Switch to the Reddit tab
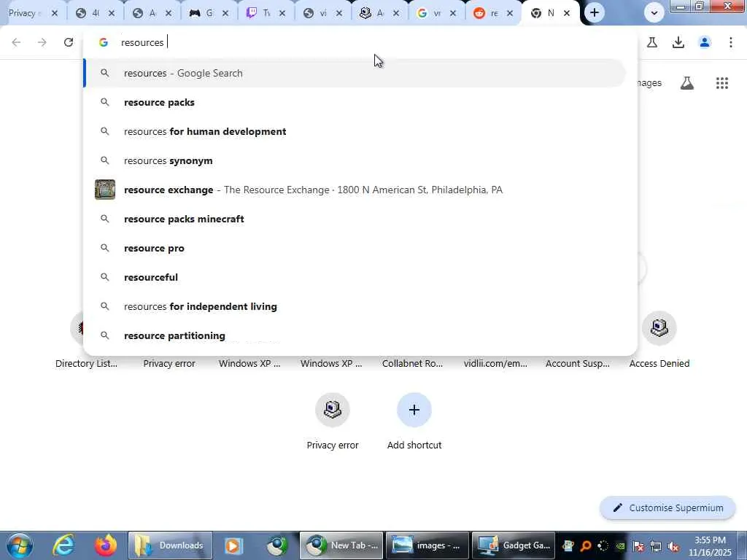The width and height of the screenshot is (747, 560). point(488,13)
